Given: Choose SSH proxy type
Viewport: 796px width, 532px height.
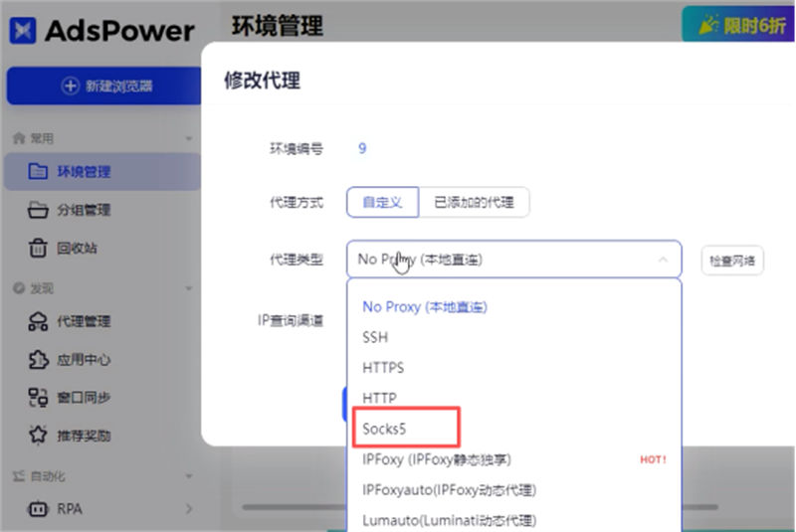Looking at the screenshot, I should tap(513, 337).
